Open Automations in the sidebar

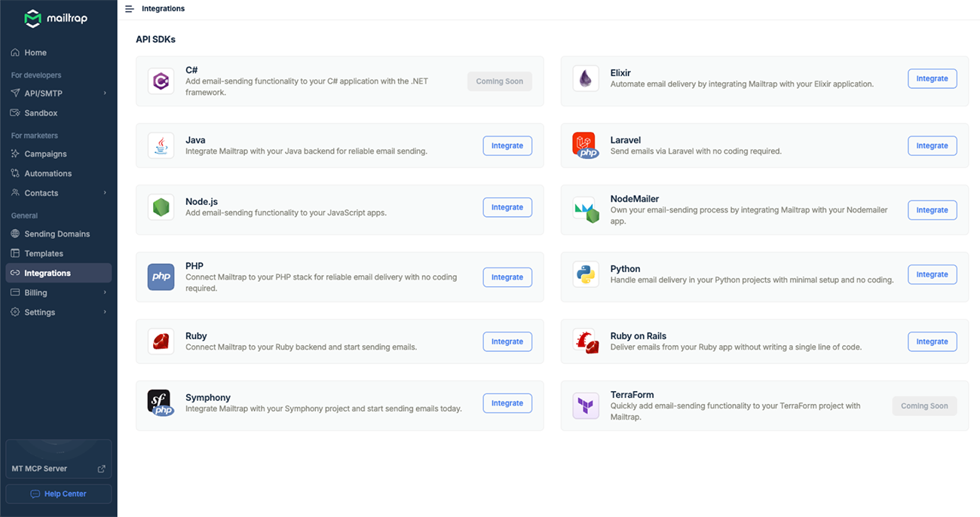click(x=59, y=173)
